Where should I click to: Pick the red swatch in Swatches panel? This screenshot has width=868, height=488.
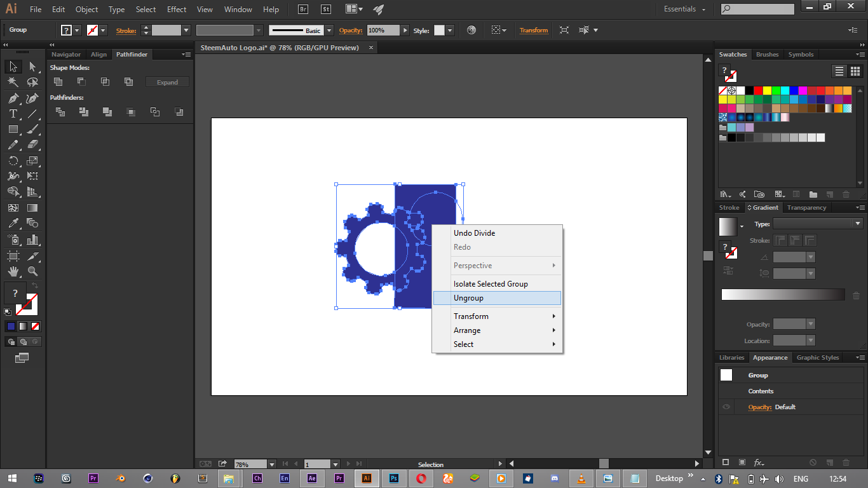758,90
